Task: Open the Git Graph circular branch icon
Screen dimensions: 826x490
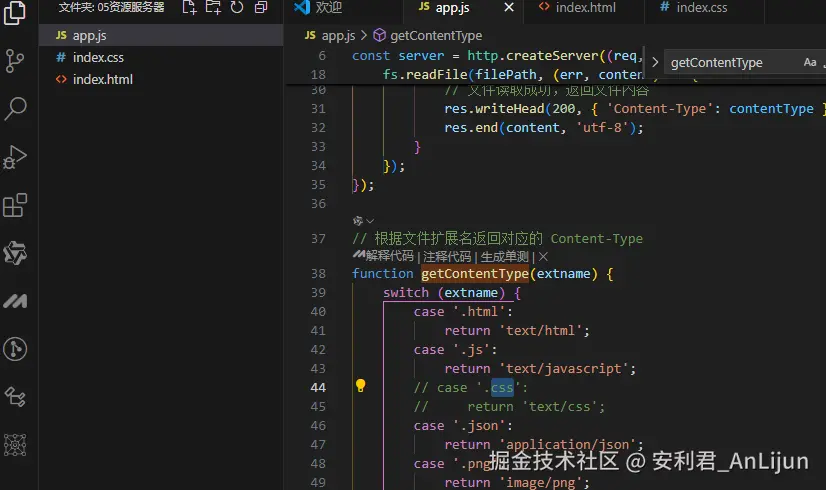Action: click(x=15, y=349)
